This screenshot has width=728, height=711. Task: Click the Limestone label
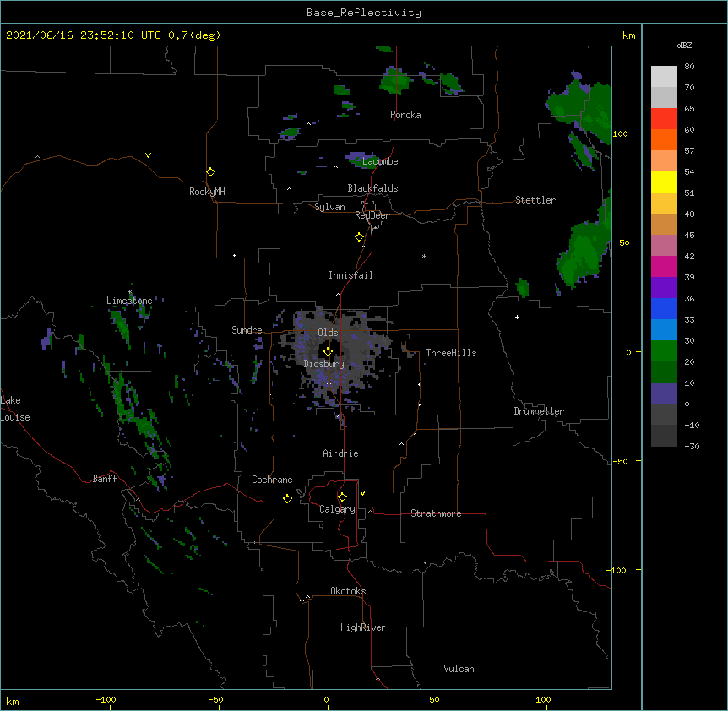[x=129, y=301]
